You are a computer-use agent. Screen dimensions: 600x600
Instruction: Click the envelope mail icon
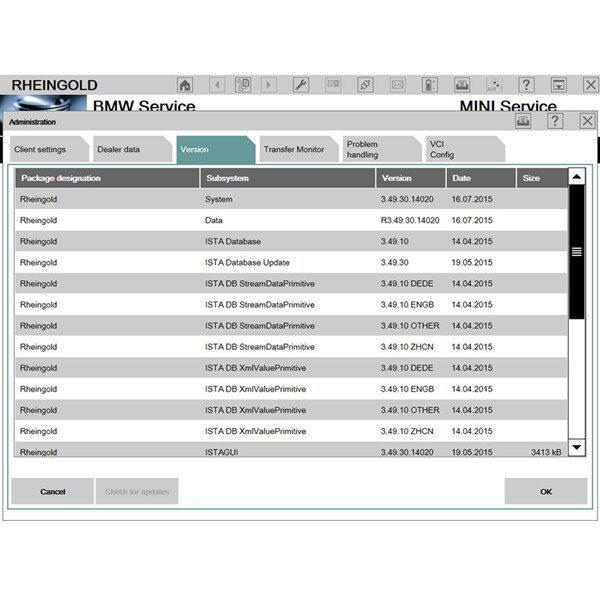click(x=398, y=85)
